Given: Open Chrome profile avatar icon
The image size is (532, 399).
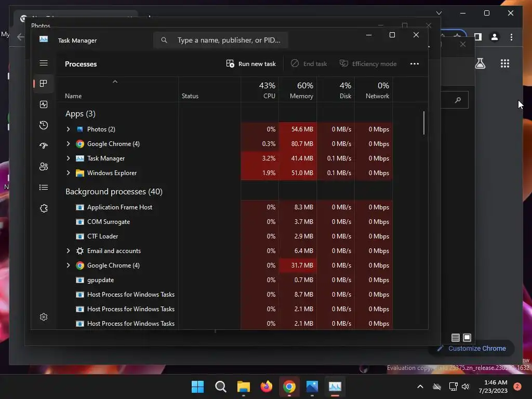Looking at the screenshot, I should click(x=495, y=37).
